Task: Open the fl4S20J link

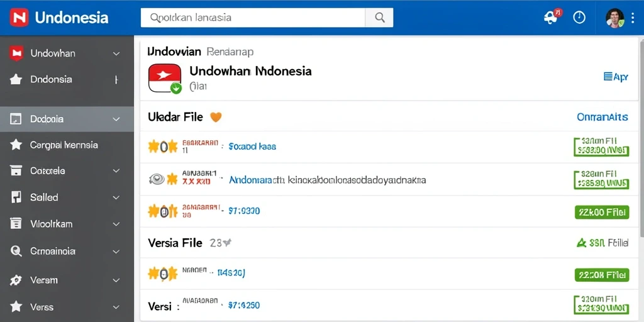Action: pyautogui.click(x=231, y=272)
